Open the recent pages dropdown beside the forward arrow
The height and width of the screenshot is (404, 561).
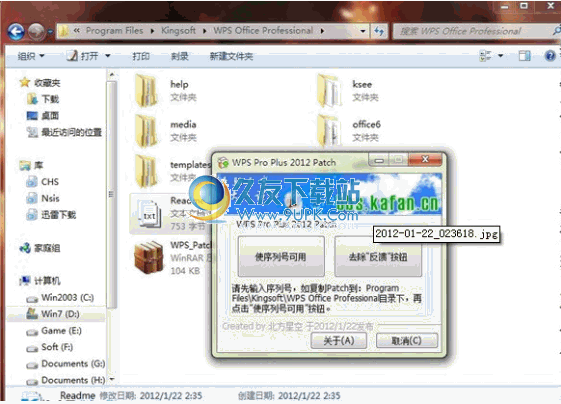(x=50, y=32)
